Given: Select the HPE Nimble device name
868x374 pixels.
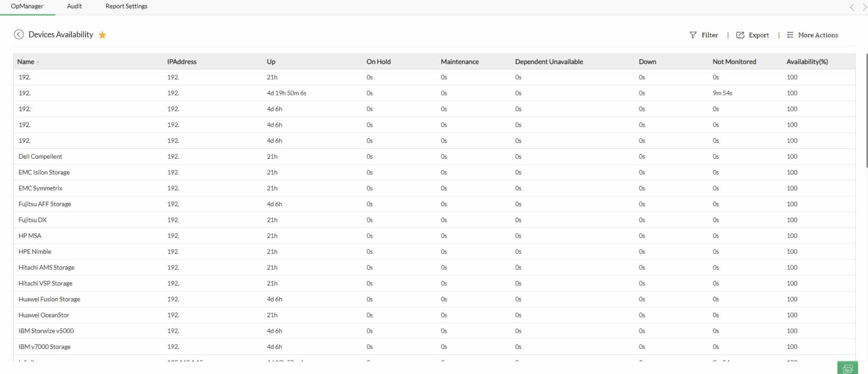Looking at the screenshot, I should point(35,252).
